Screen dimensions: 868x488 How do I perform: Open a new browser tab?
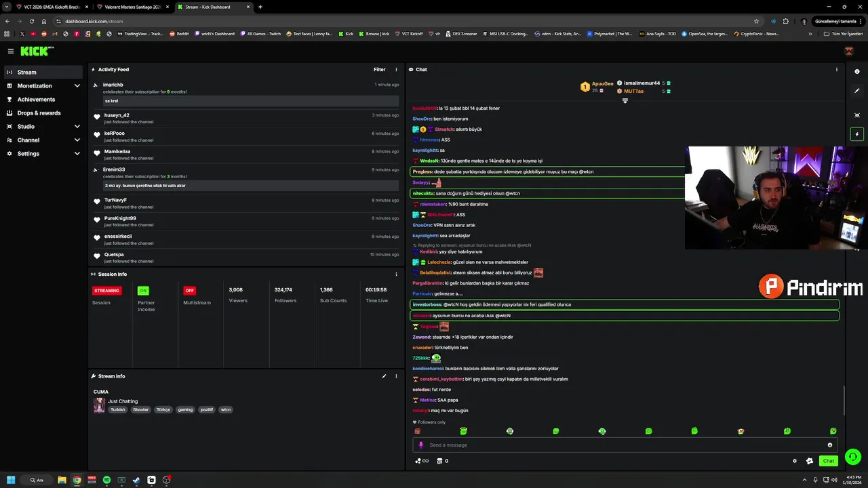[260, 7]
